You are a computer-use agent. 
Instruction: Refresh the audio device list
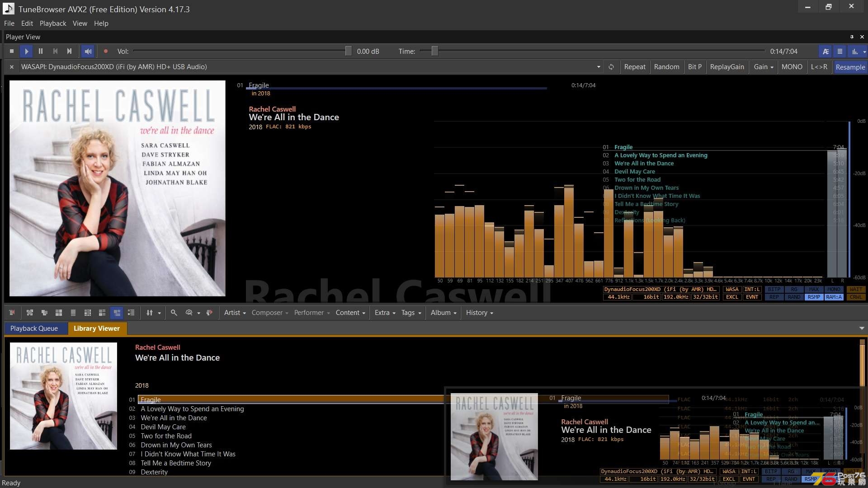pyautogui.click(x=611, y=67)
